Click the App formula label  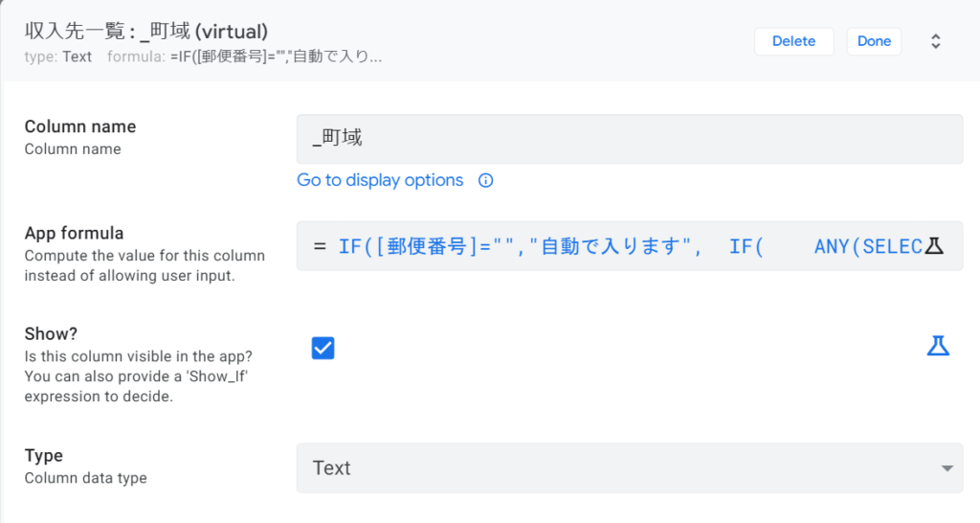75,233
